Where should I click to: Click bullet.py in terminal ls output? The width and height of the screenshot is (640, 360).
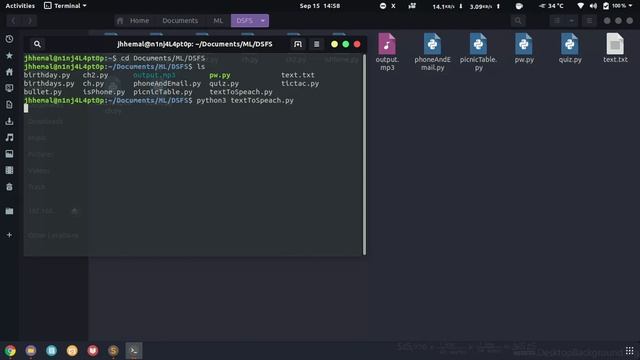(x=42, y=92)
